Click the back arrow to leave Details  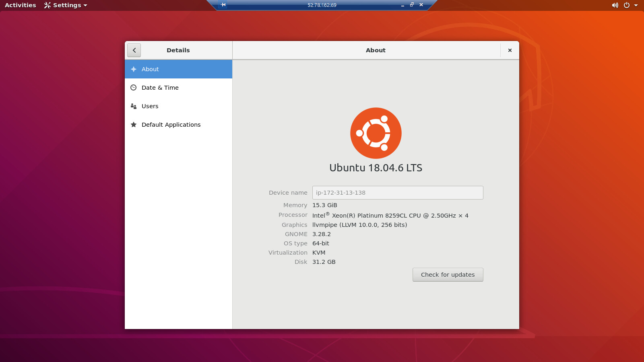point(134,50)
